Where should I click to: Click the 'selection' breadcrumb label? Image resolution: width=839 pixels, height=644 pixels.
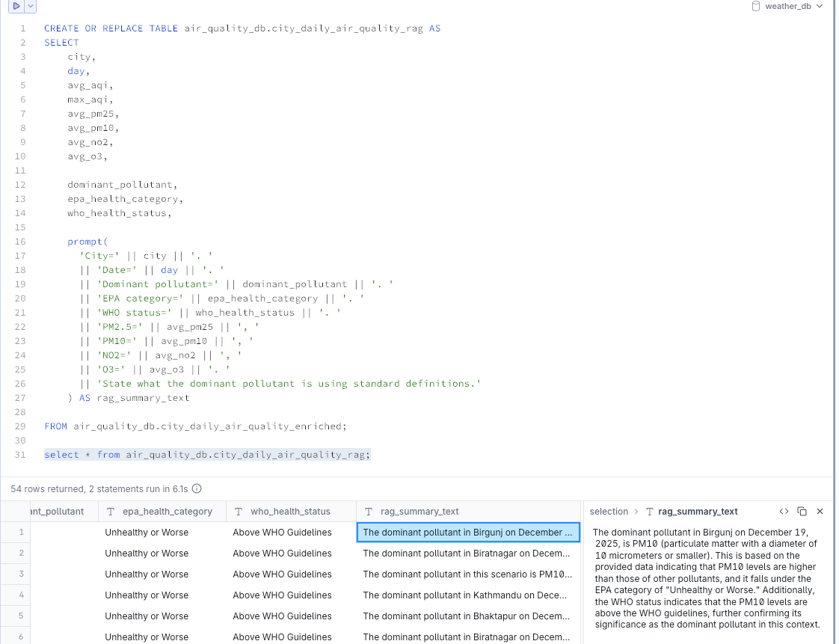pos(610,511)
